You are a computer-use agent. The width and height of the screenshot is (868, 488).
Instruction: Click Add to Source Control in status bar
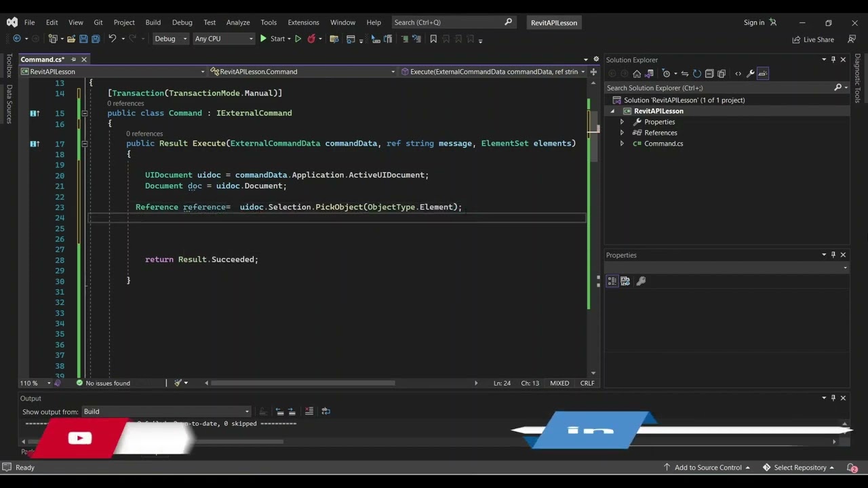[707, 468]
